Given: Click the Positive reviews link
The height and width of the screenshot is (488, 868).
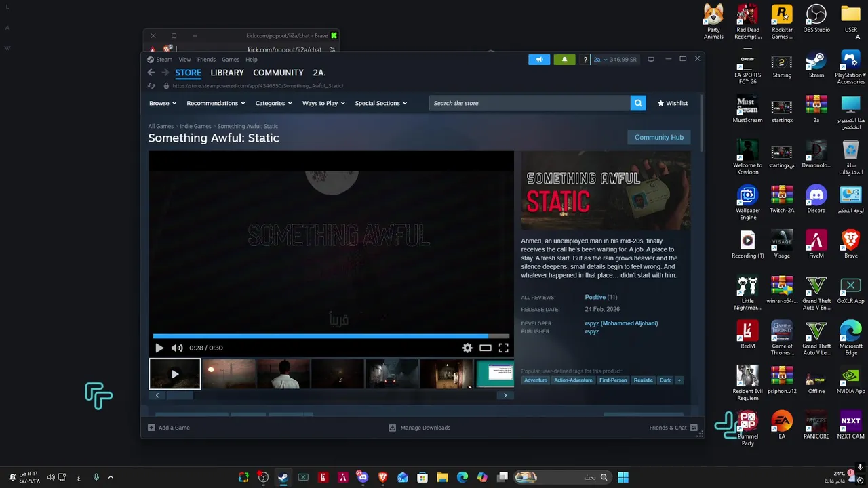Looking at the screenshot, I should tap(595, 297).
